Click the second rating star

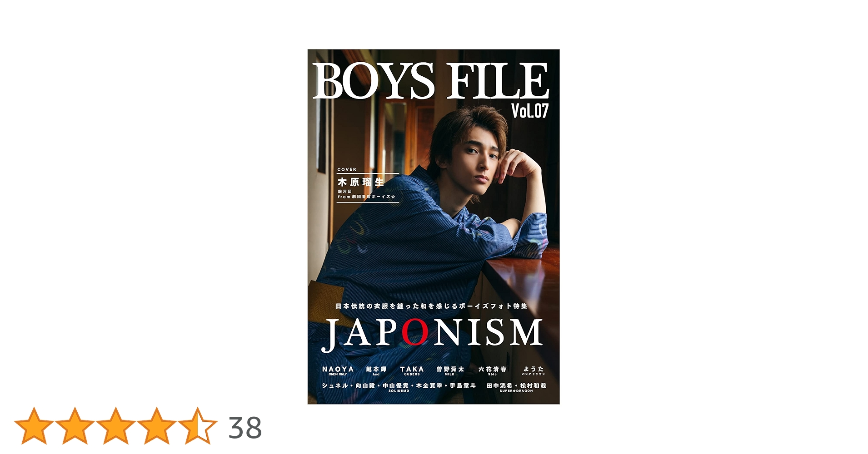(75, 426)
